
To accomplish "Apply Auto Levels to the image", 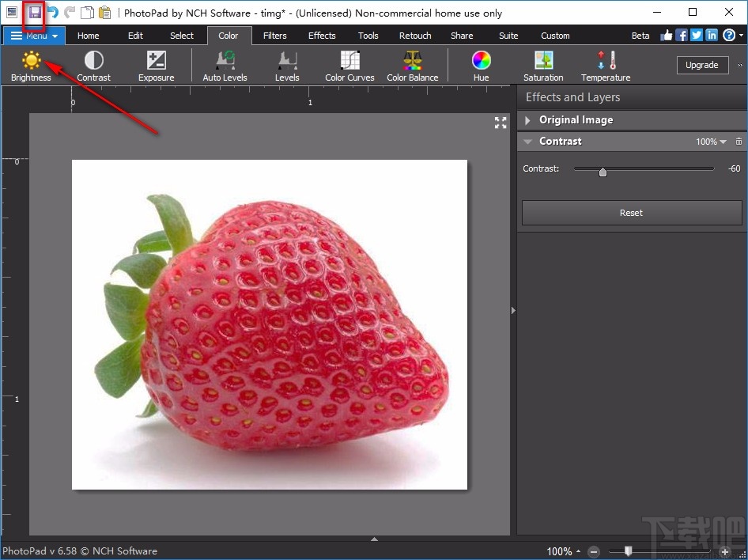I will tap(225, 66).
